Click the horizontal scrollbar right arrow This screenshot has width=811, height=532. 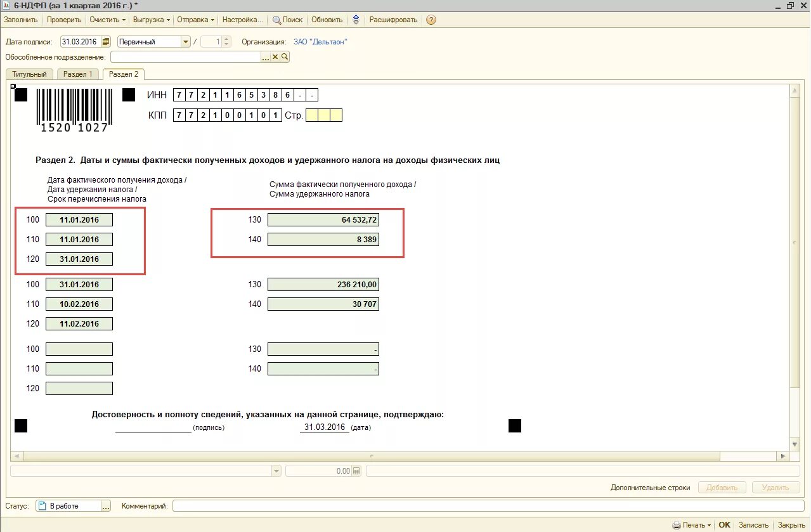coord(784,456)
